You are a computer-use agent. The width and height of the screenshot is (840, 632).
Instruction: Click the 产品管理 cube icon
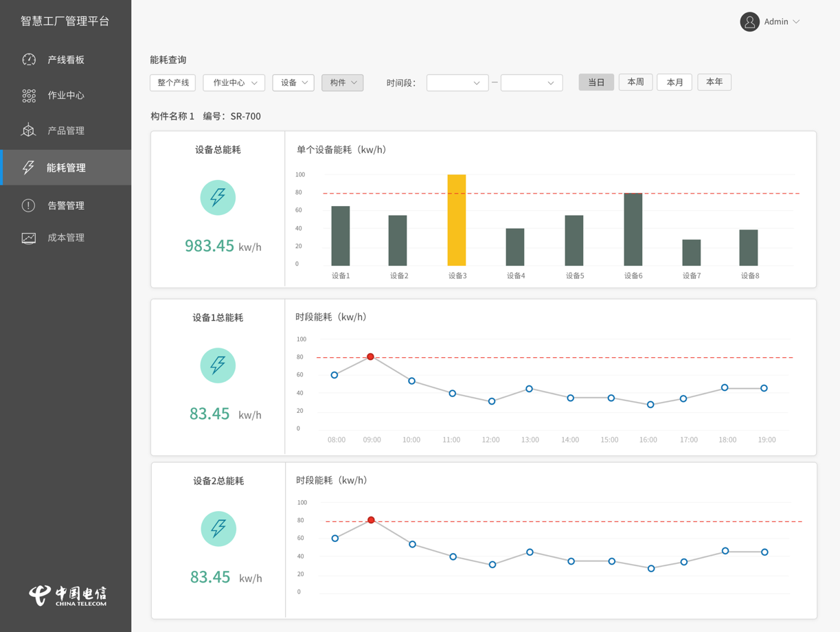(29, 131)
